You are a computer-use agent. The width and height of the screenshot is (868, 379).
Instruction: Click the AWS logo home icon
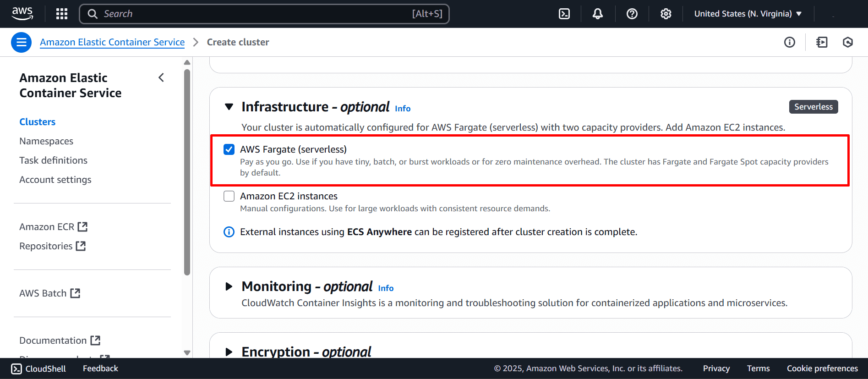point(22,14)
